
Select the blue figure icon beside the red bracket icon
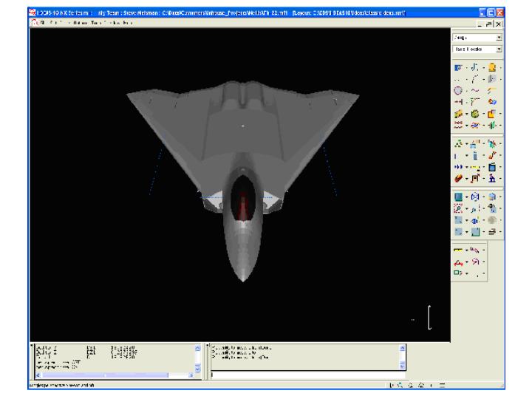[x=492, y=179]
